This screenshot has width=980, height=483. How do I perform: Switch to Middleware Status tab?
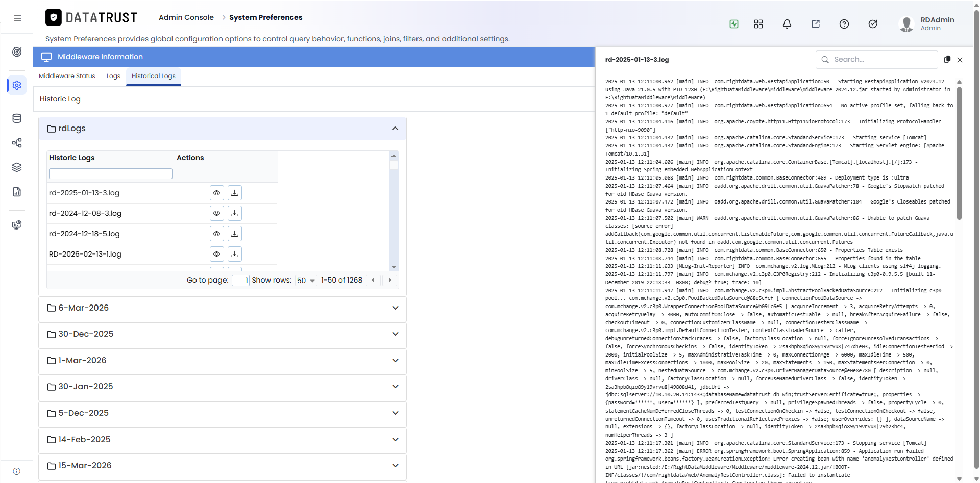(x=67, y=76)
